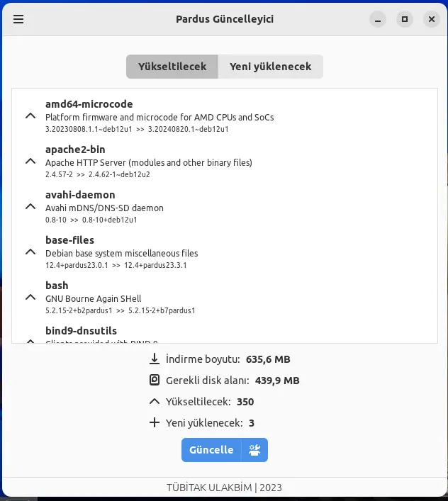This screenshot has height=501, width=448.
Task: Click version line '0.8-10 >> 0.8-10+deb12u1'
Action: (91, 220)
